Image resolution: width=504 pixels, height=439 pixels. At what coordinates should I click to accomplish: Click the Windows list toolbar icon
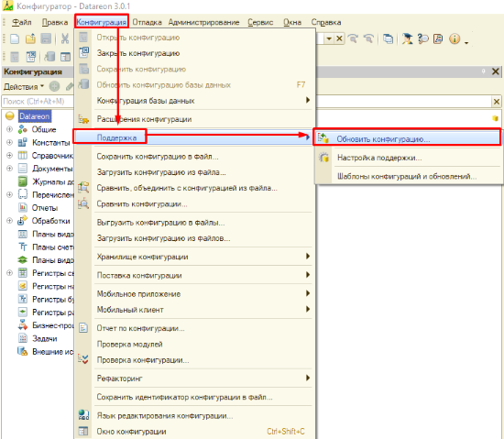coord(388,38)
